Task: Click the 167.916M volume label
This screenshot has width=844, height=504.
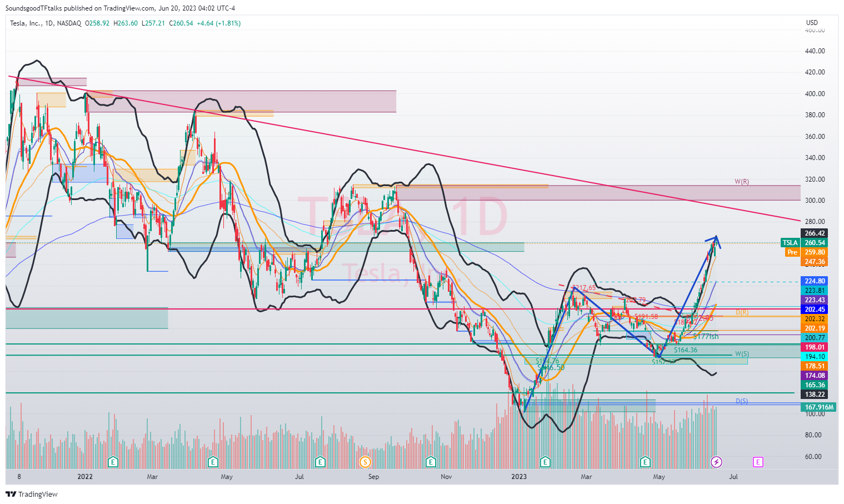Action: (818, 407)
